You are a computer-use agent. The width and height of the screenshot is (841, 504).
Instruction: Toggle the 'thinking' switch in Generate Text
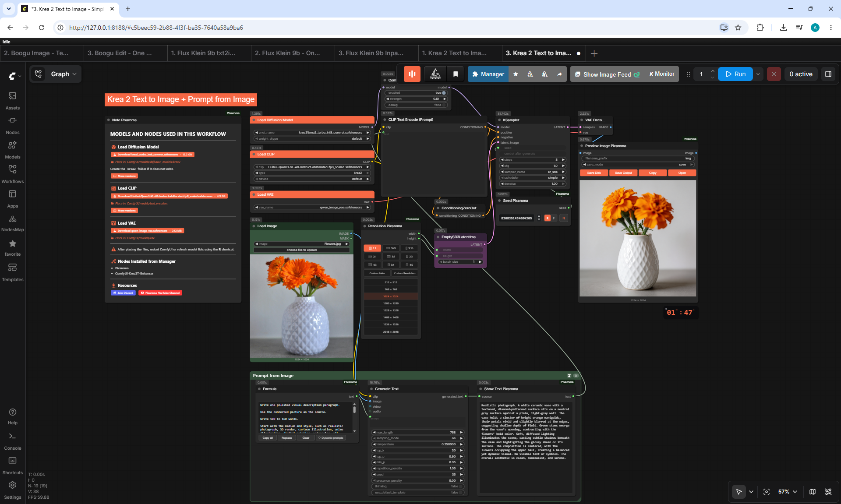pyautogui.click(x=460, y=486)
